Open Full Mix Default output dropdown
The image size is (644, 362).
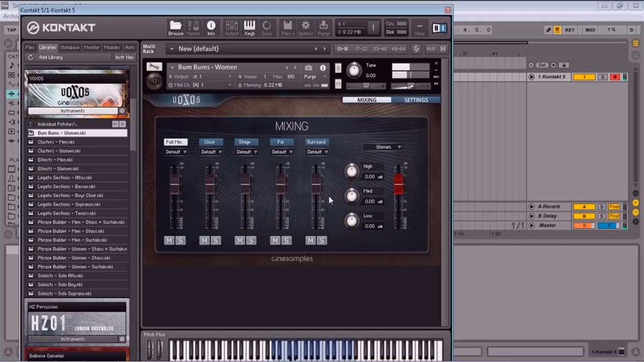(x=176, y=152)
